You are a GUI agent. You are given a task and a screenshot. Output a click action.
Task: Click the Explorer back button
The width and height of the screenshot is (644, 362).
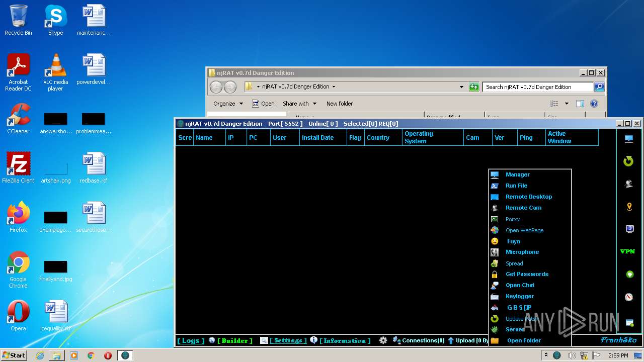click(216, 87)
